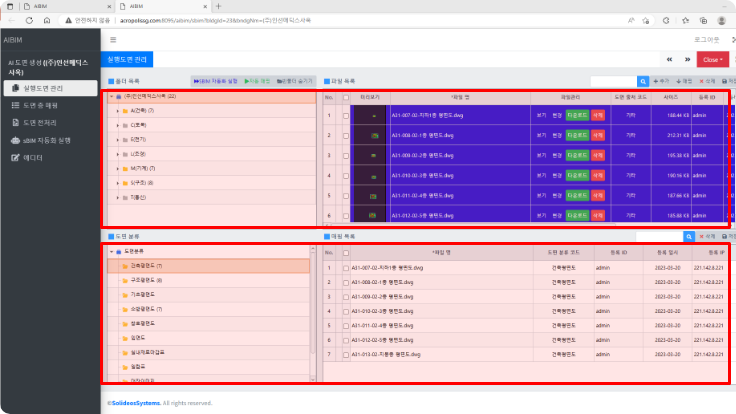Click the browser home icon
736x414 pixels.
pos(46,20)
